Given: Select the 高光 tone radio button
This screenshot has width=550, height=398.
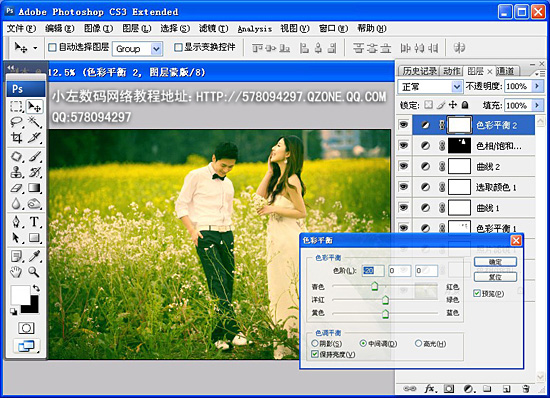Looking at the screenshot, I should [x=418, y=343].
